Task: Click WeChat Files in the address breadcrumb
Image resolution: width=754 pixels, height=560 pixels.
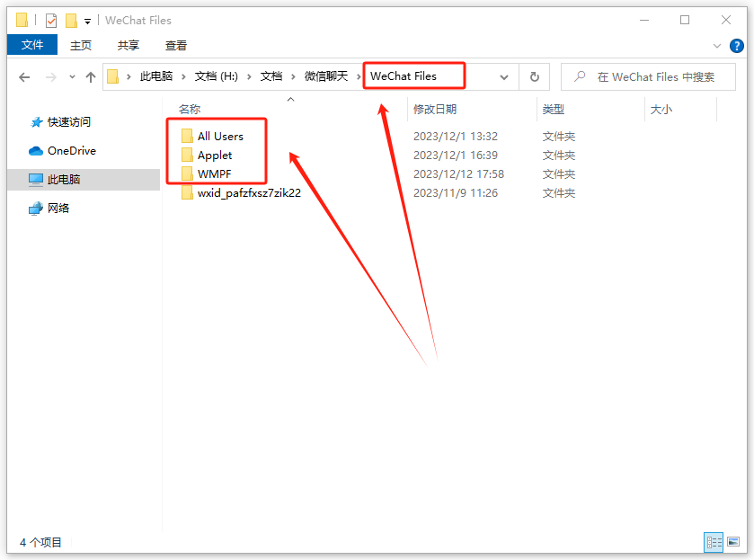Action: click(404, 76)
